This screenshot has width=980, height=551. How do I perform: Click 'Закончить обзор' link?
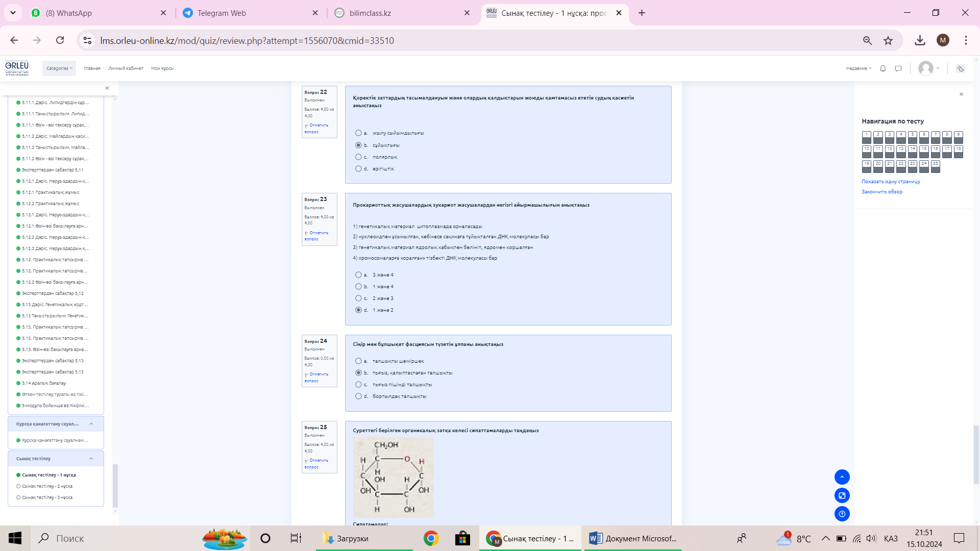(x=881, y=192)
